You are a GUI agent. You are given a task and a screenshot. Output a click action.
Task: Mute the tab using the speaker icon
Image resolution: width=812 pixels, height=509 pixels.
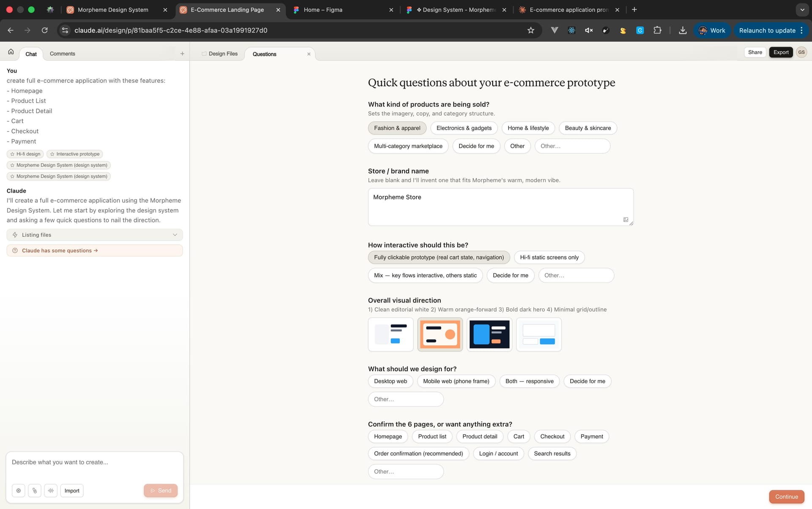click(x=588, y=30)
